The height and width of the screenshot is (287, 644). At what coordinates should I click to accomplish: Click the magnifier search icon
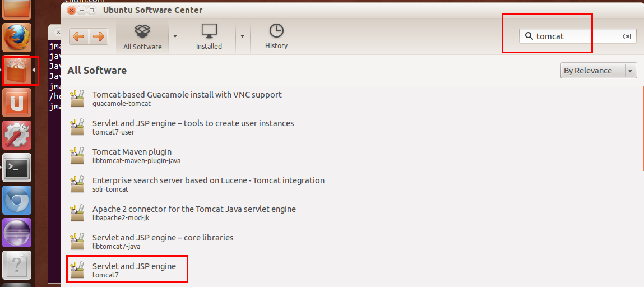click(529, 36)
